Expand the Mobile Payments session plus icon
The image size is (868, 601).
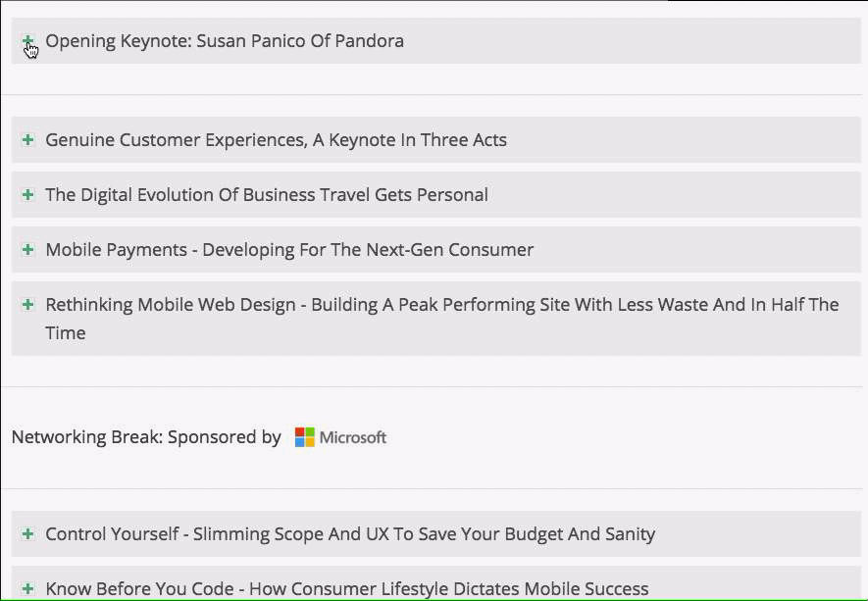point(27,250)
